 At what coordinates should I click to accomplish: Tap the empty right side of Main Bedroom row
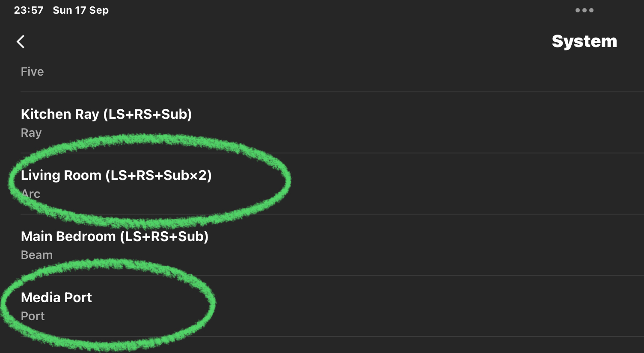pyautogui.click(x=428, y=245)
